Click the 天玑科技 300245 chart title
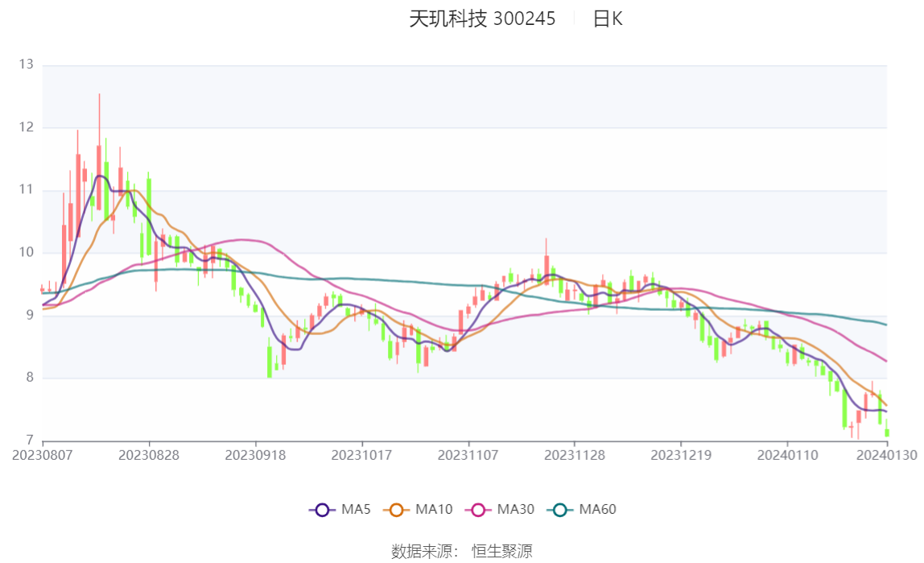 click(x=482, y=19)
